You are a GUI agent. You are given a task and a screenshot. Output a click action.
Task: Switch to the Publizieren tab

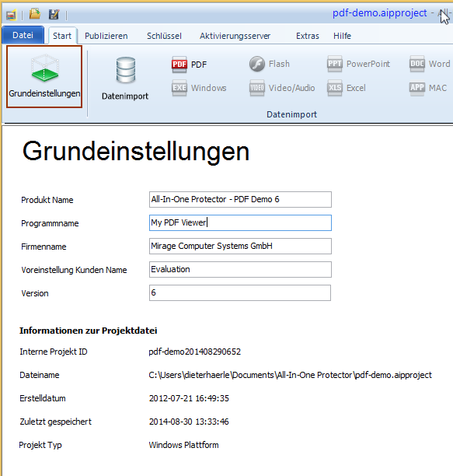pyautogui.click(x=106, y=36)
